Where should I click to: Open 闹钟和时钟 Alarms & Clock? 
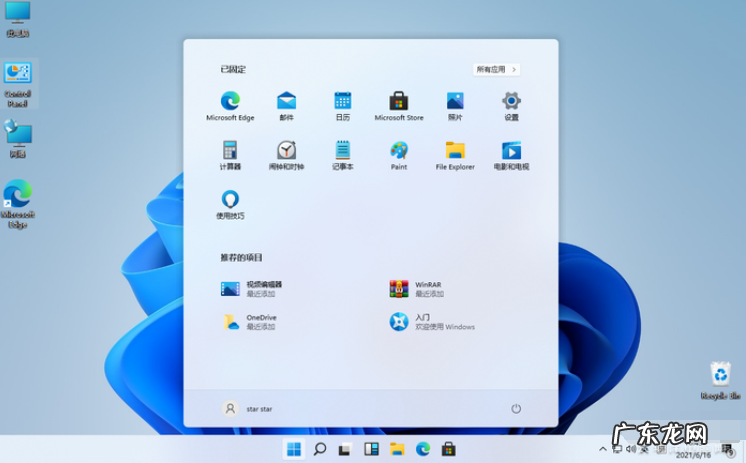click(x=286, y=155)
